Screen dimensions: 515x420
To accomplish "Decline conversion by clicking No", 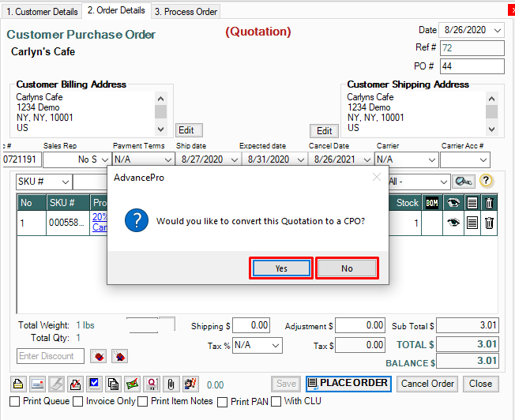I will pyautogui.click(x=347, y=268).
